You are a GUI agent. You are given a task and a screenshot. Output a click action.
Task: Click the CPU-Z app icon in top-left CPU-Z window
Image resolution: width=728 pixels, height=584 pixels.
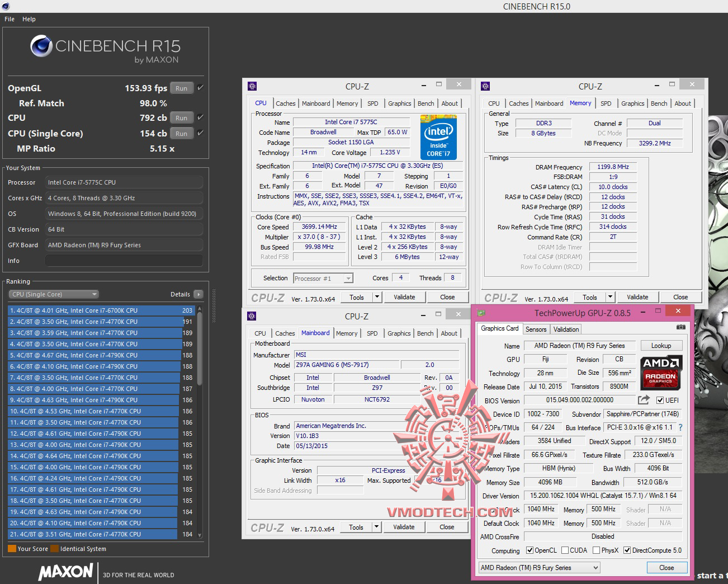pos(252,86)
